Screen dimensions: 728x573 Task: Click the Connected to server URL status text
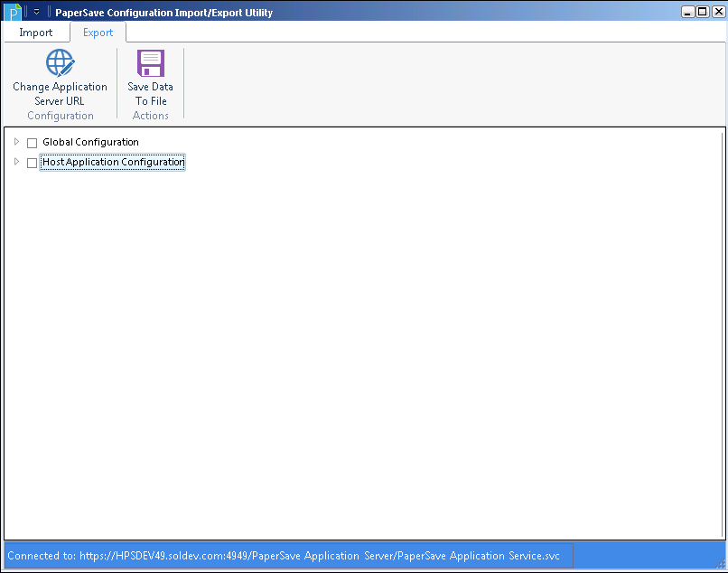[x=284, y=556]
